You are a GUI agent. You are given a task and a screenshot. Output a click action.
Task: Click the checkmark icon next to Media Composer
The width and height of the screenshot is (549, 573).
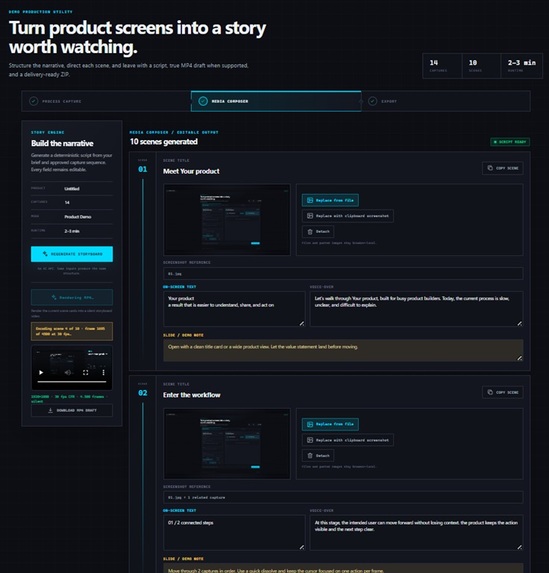pyautogui.click(x=203, y=101)
